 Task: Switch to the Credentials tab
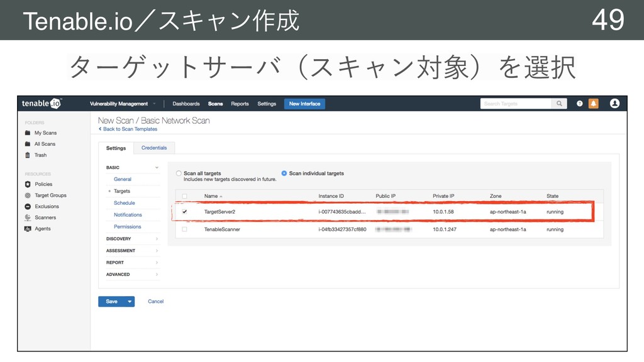tap(154, 148)
